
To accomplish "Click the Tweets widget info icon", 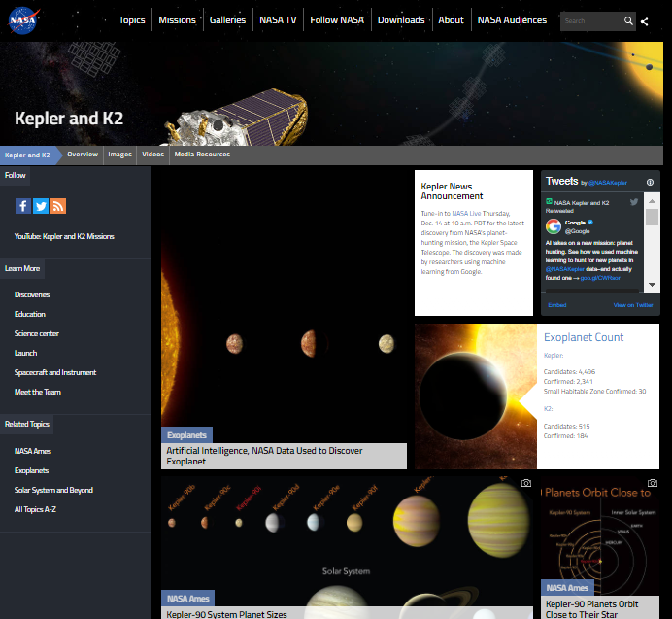I will click(x=650, y=183).
